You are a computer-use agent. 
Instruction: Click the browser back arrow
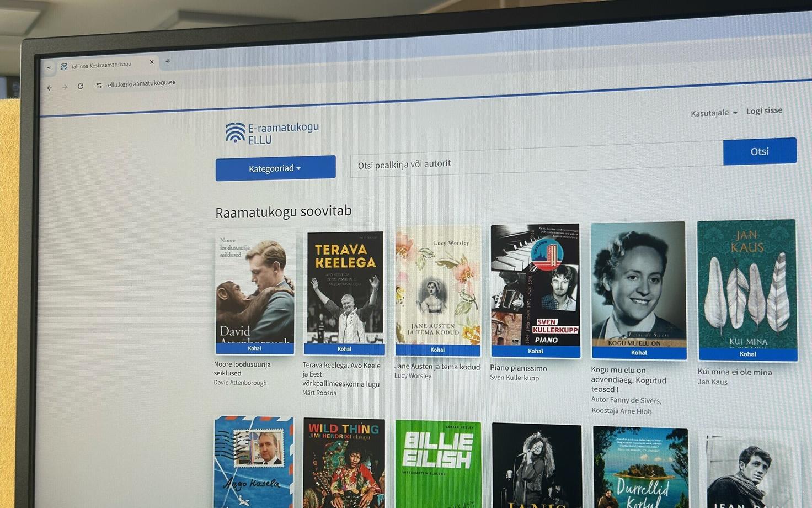point(50,87)
